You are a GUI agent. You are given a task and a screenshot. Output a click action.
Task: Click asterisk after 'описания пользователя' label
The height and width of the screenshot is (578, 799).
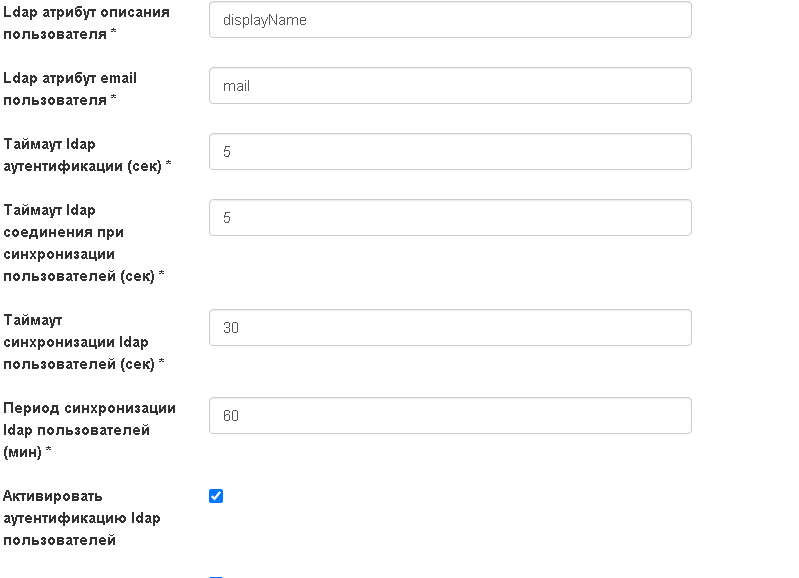click(x=114, y=36)
